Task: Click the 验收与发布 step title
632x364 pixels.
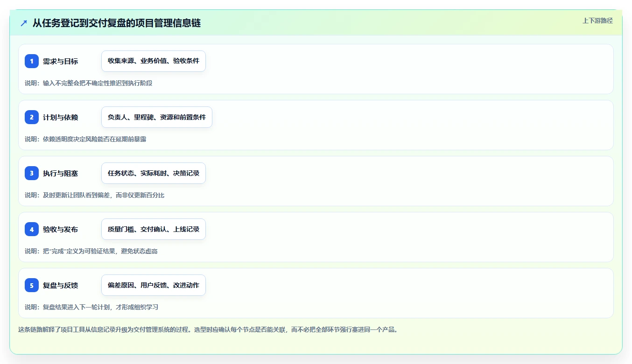Action: click(60, 229)
